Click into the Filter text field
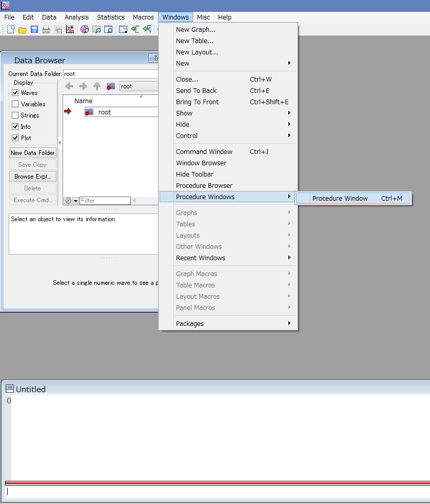The height and width of the screenshot is (504, 430). tap(105, 201)
